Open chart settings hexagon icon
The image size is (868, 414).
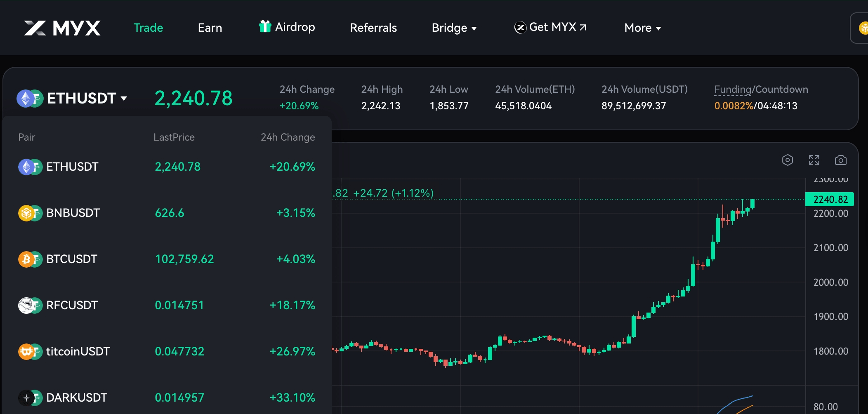(787, 160)
